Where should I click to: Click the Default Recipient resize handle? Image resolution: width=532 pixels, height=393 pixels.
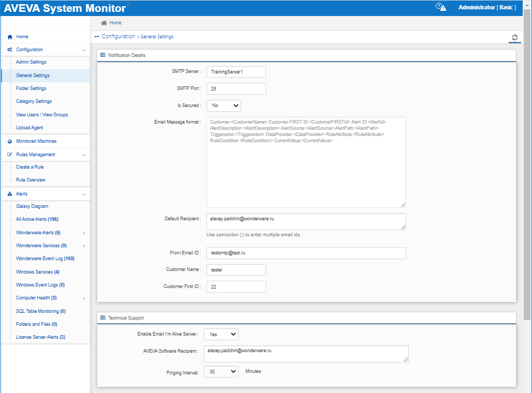(403, 227)
